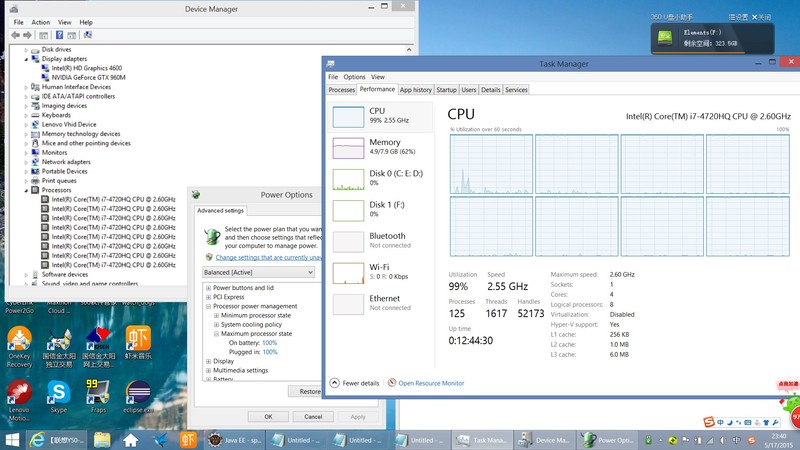Open Skype from the desktop shortcut
The width and height of the screenshot is (800, 450).
point(58,392)
